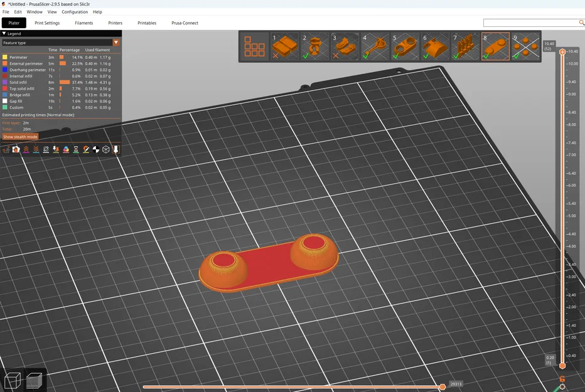
Task: Toggle tool marker nozzle icon
Action: click(115, 149)
